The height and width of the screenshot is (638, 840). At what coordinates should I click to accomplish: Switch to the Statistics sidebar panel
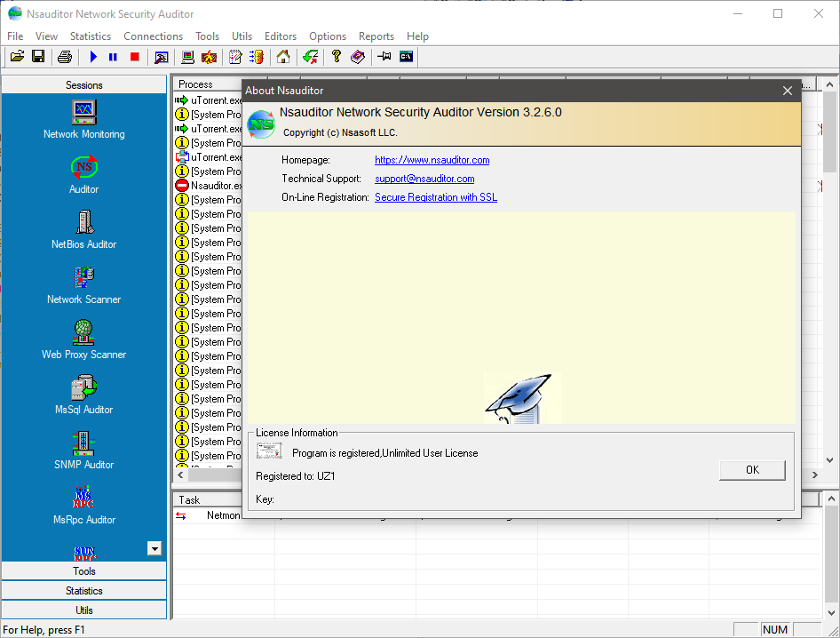84,590
